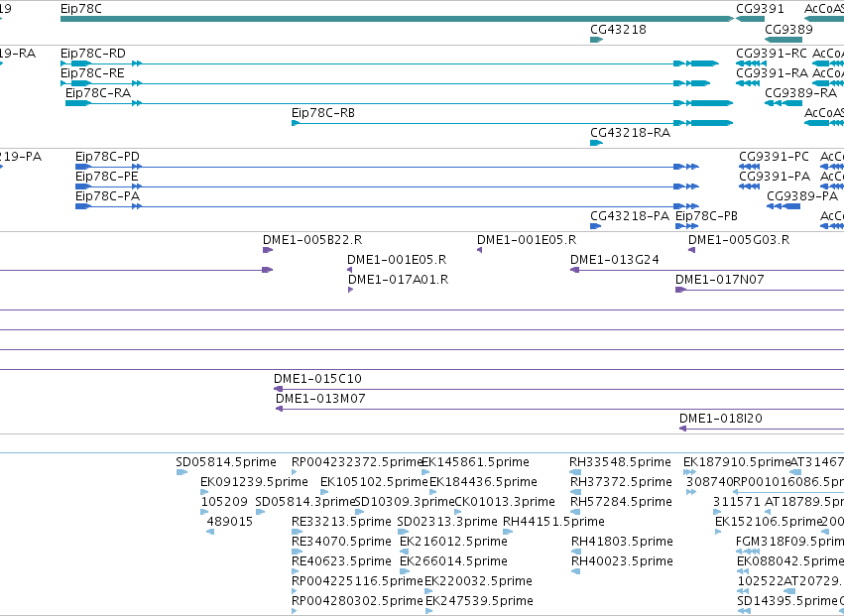Select EST EK088042.5prime
Image resolution: width=844 pixels, height=616 pixels.
click(x=789, y=561)
